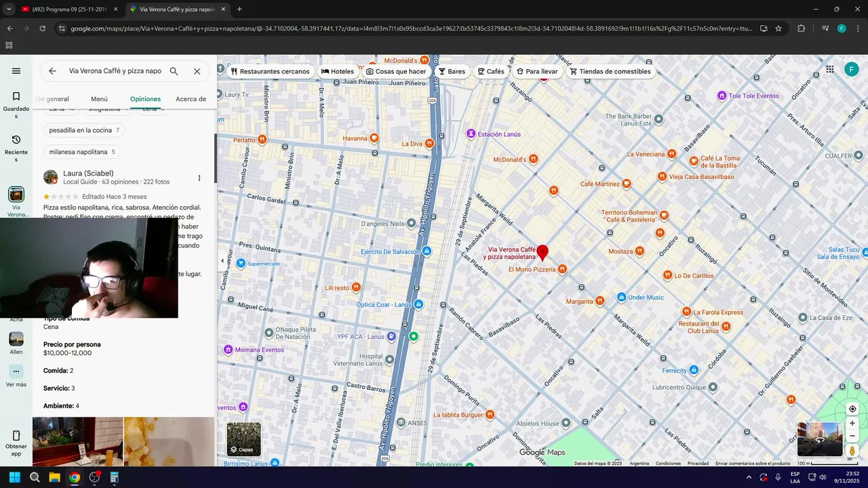Screen dimensions: 868x488
Task: Select the Bares chip
Action: (x=452, y=71)
